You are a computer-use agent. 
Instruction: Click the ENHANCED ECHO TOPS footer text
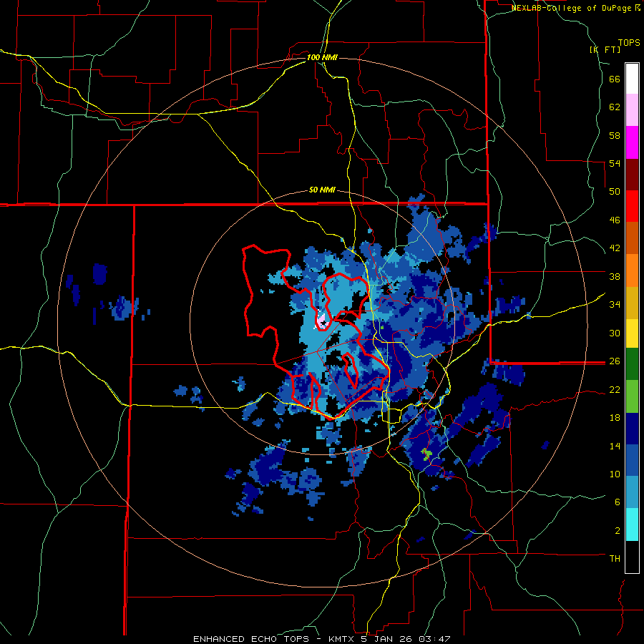pyautogui.click(x=251, y=639)
